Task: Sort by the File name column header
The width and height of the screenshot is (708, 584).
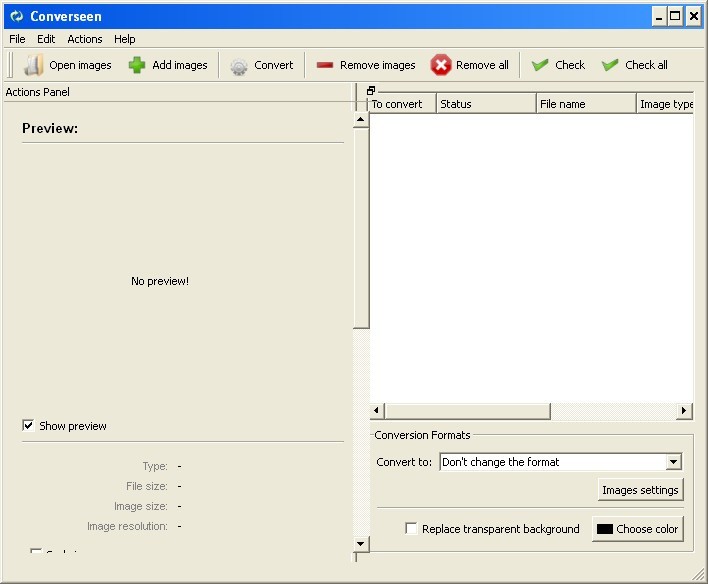Action: (x=586, y=104)
